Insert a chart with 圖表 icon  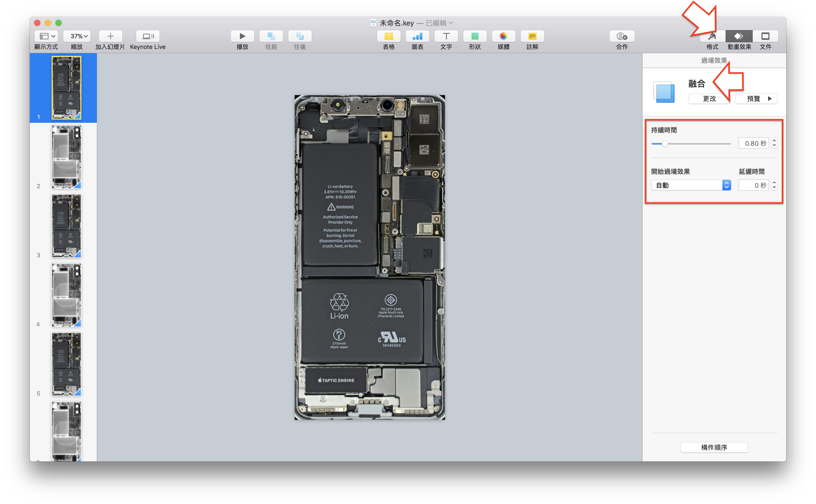[418, 36]
